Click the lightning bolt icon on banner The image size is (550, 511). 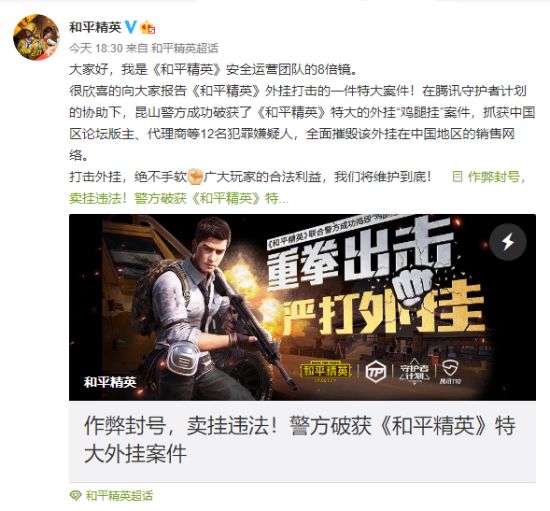(x=508, y=242)
